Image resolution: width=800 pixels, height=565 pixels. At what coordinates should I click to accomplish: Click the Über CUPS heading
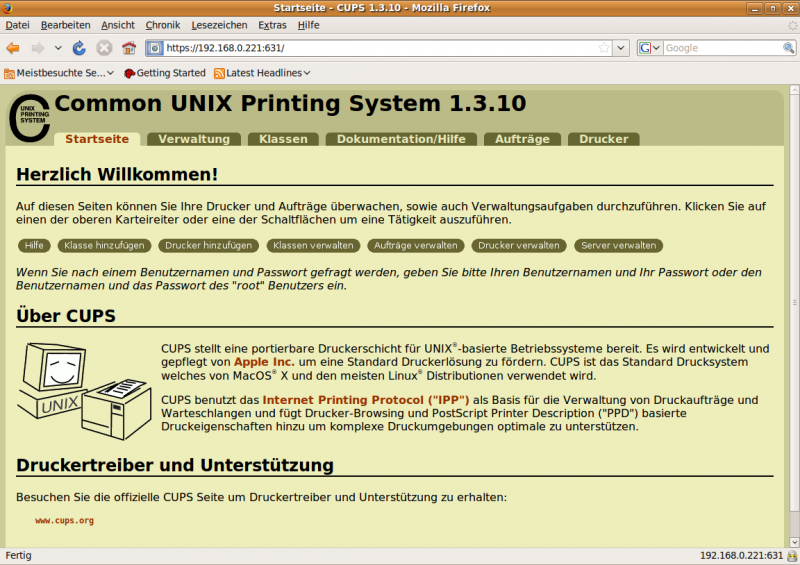[66, 315]
